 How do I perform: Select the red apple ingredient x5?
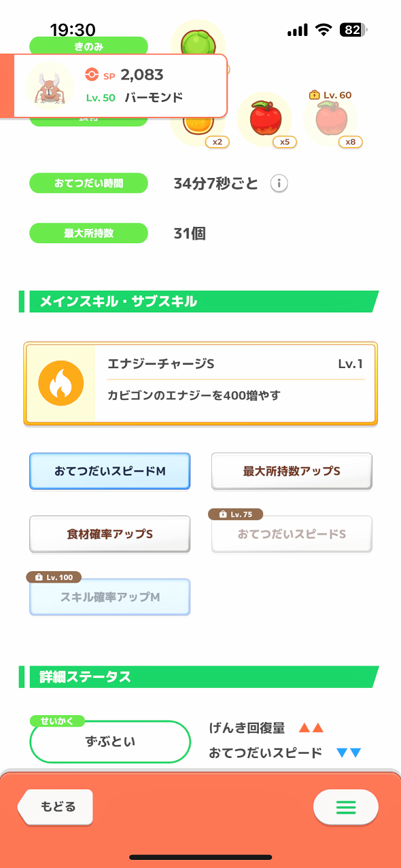click(264, 120)
